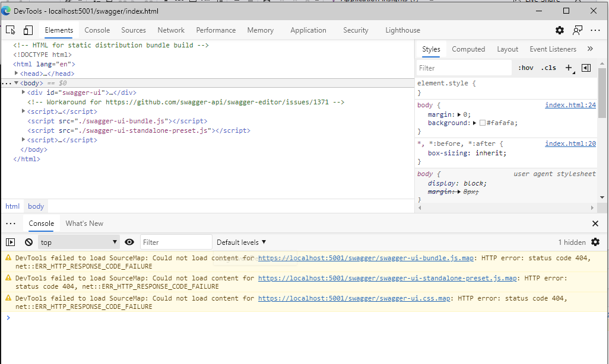
Task: Click warning icon of standalone-preset.js.map message
Action: 8,278
